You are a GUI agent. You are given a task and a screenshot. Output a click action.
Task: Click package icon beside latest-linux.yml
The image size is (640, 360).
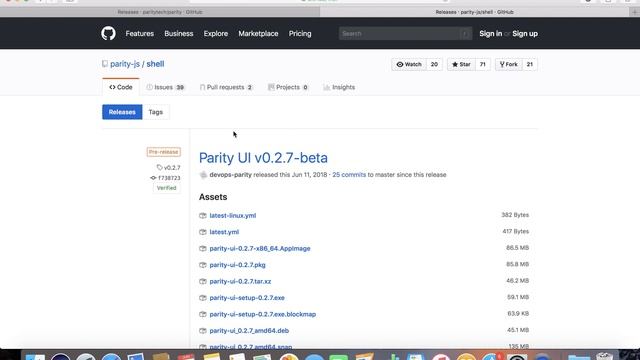pos(203,216)
